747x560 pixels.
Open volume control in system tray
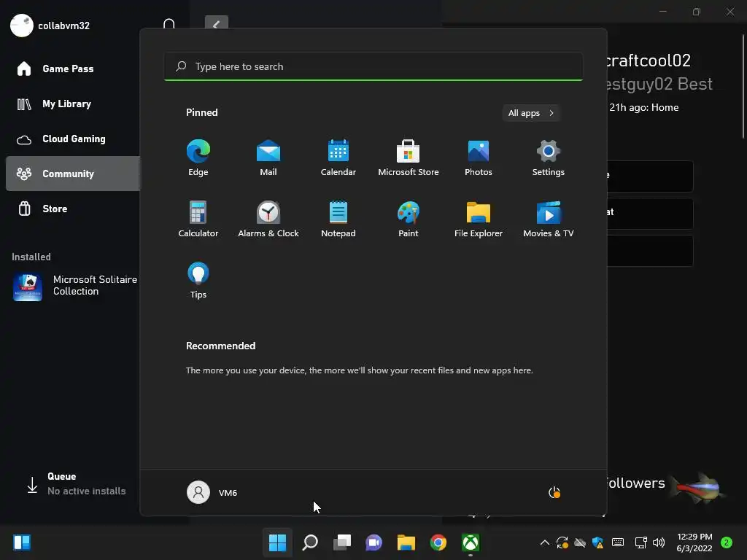pos(659,542)
